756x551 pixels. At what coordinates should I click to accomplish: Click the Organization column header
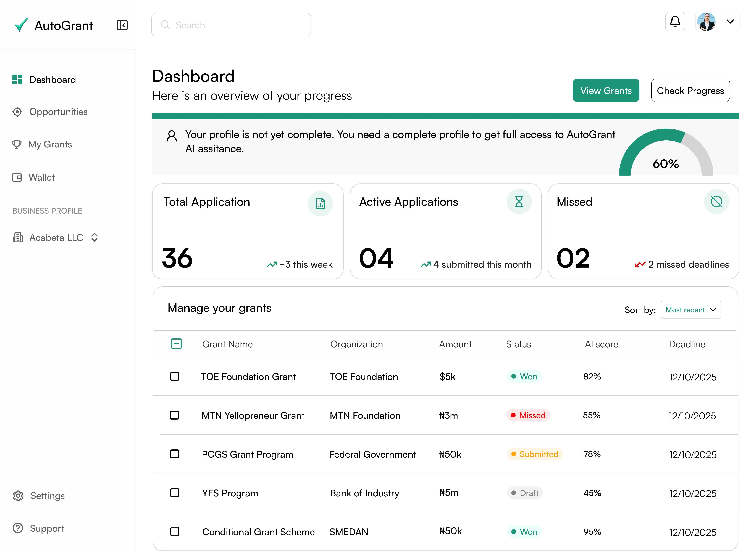(x=357, y=344)
